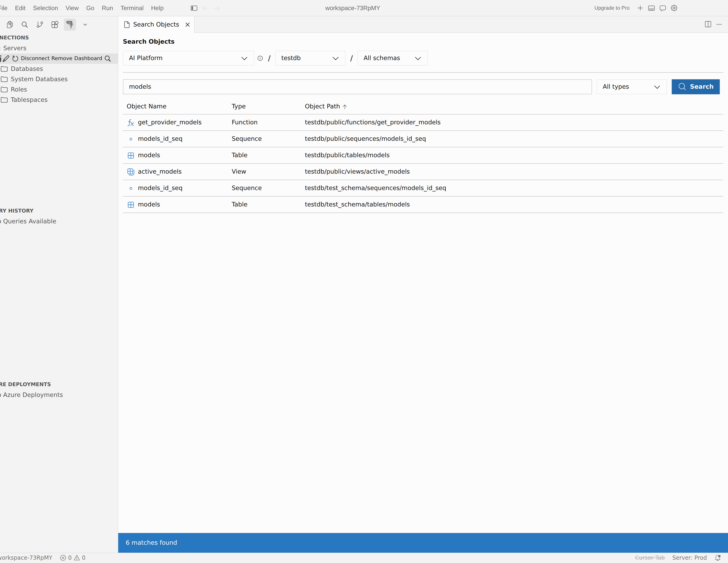This screenshot has width=728, height=563.
Task: Click the Upgrade to Pro link
Action: [612, 8]
